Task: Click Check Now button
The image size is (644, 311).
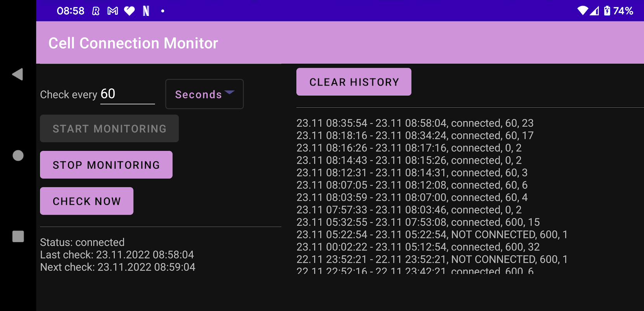Action: pos(87,201)
